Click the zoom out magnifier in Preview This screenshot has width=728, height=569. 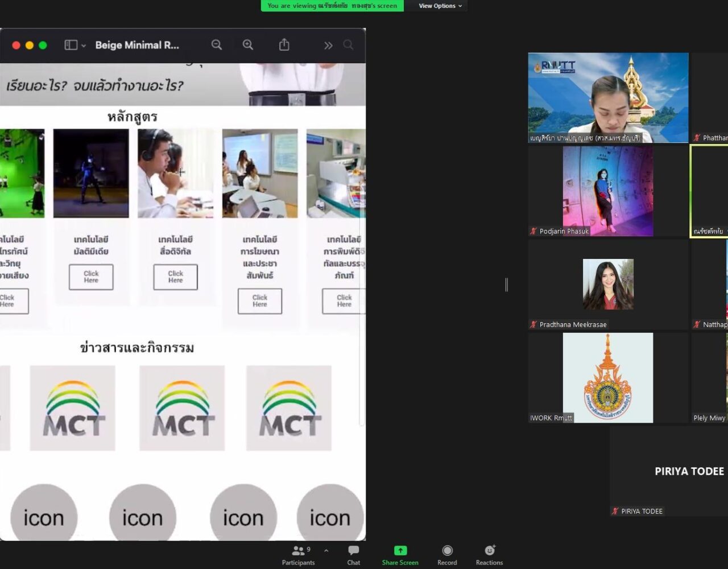click(x=217, y=45)
